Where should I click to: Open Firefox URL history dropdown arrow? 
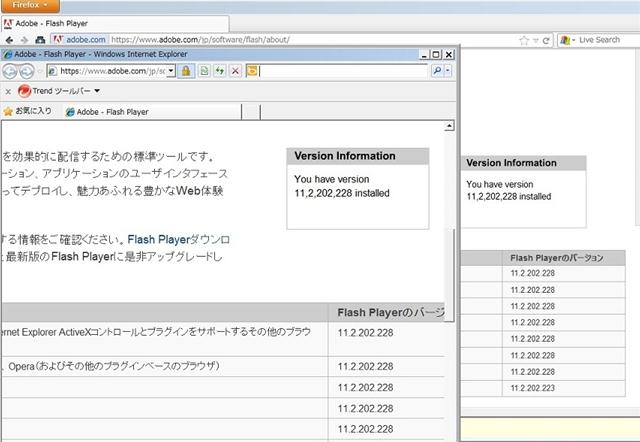[x=536, y=40]
